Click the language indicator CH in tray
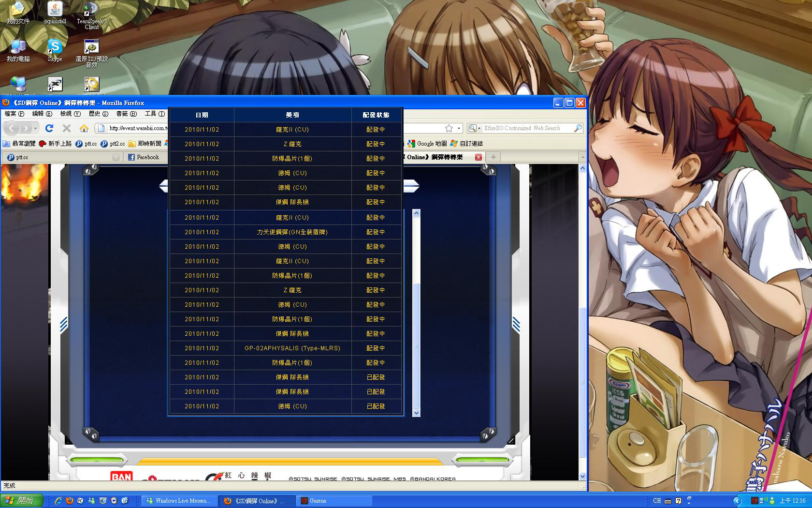 point(657,501)
